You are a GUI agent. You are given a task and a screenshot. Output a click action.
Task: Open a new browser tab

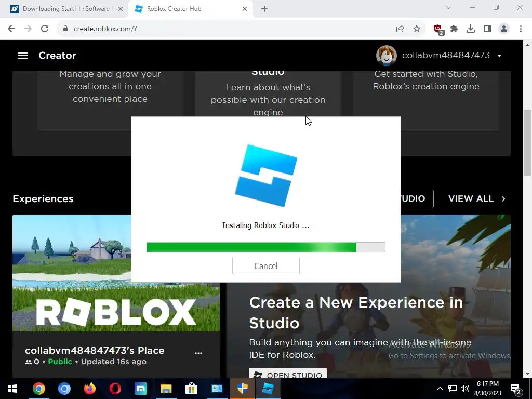[264, 9]
